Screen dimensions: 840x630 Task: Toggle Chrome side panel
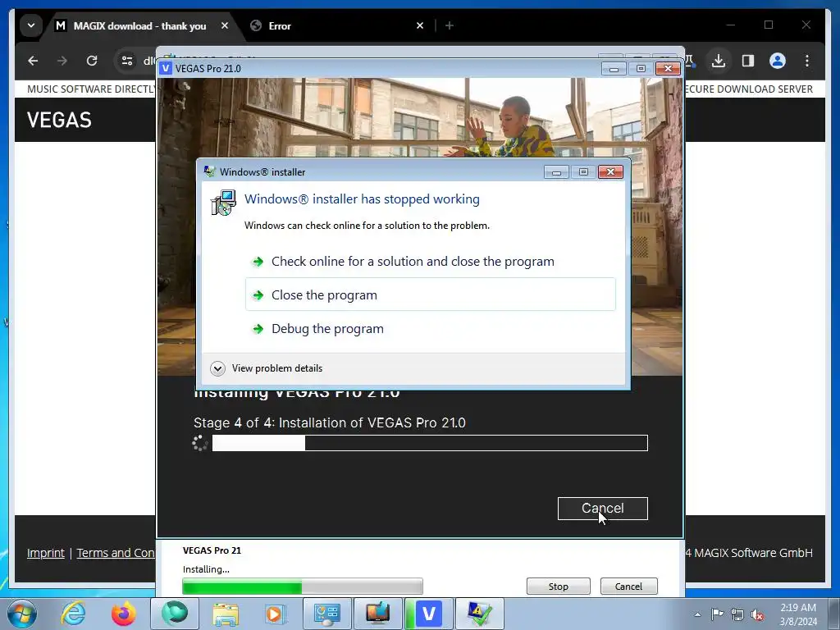748,61
